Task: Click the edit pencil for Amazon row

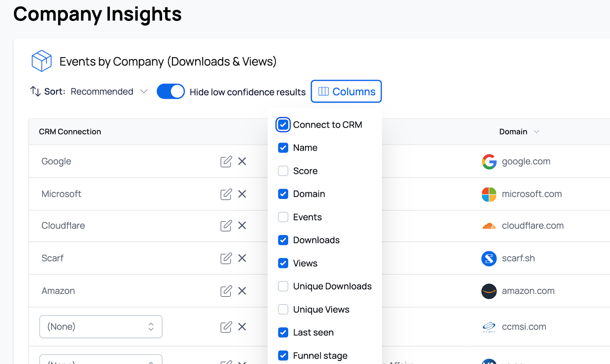Action: click(x=226, y=291)
